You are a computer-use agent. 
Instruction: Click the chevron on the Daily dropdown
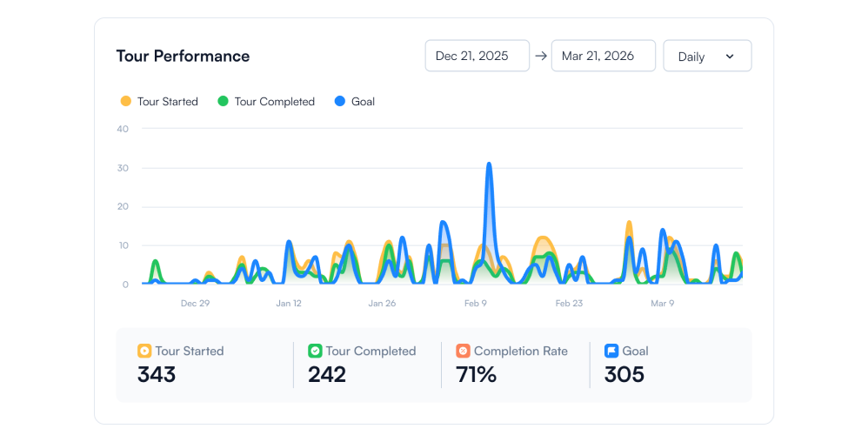point(730,57)
